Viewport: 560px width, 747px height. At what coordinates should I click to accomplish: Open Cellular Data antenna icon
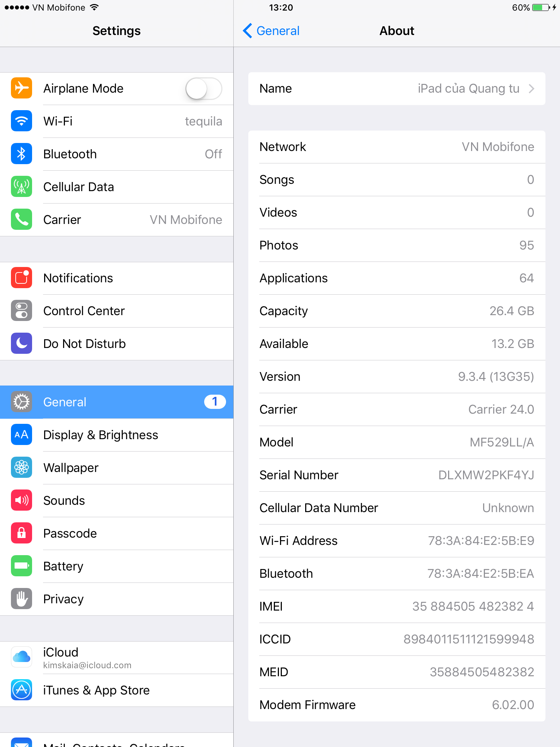[x=22, y=187]
